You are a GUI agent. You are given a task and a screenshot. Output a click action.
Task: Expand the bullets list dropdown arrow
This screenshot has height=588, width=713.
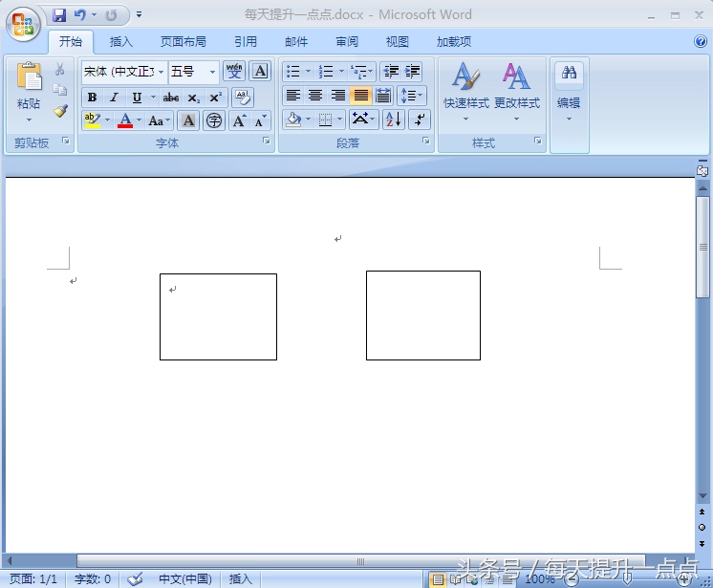point(308,72)
